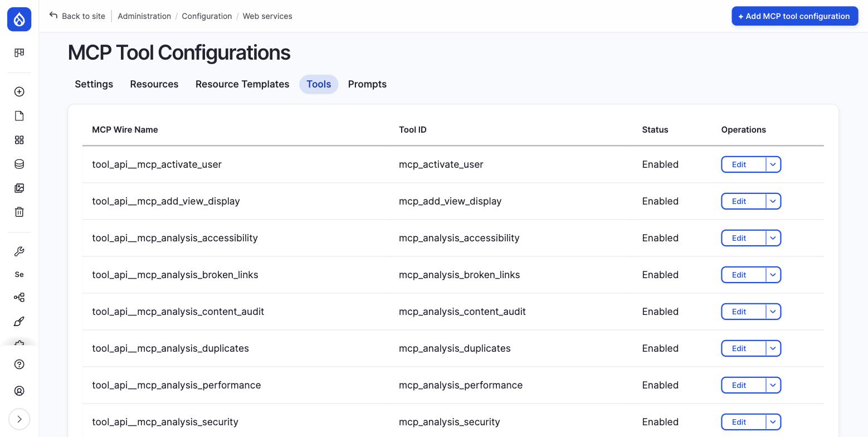The height and width of the screenshot is (437, 868).
Task: Edit the mcp_analysis_duplicates tool
Action: (743, 348)
